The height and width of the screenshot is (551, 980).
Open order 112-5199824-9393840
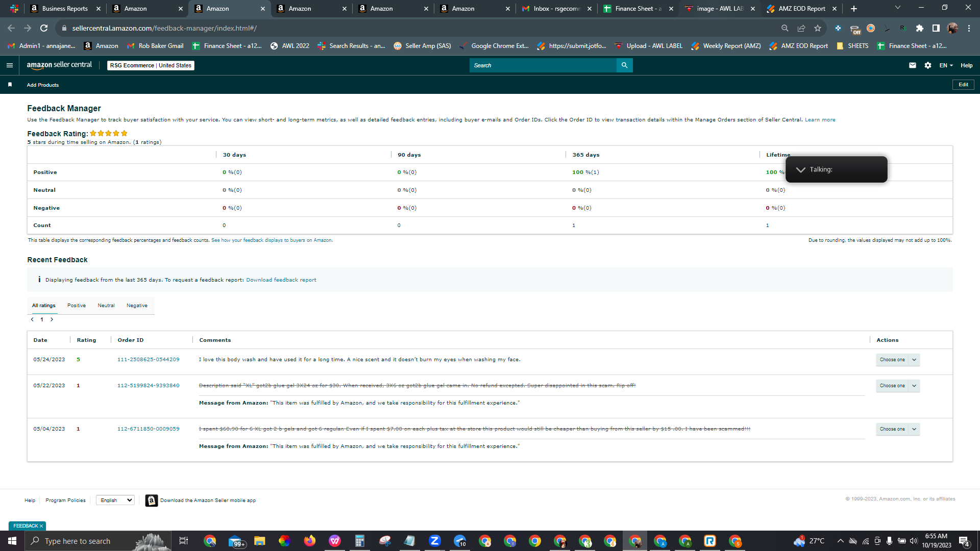click(x=149, y=386)
